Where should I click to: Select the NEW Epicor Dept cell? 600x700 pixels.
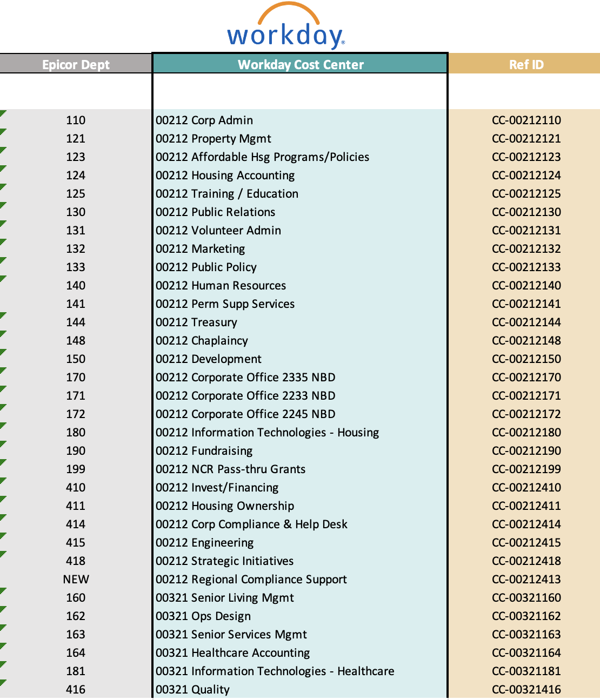(x=76, y=579)
